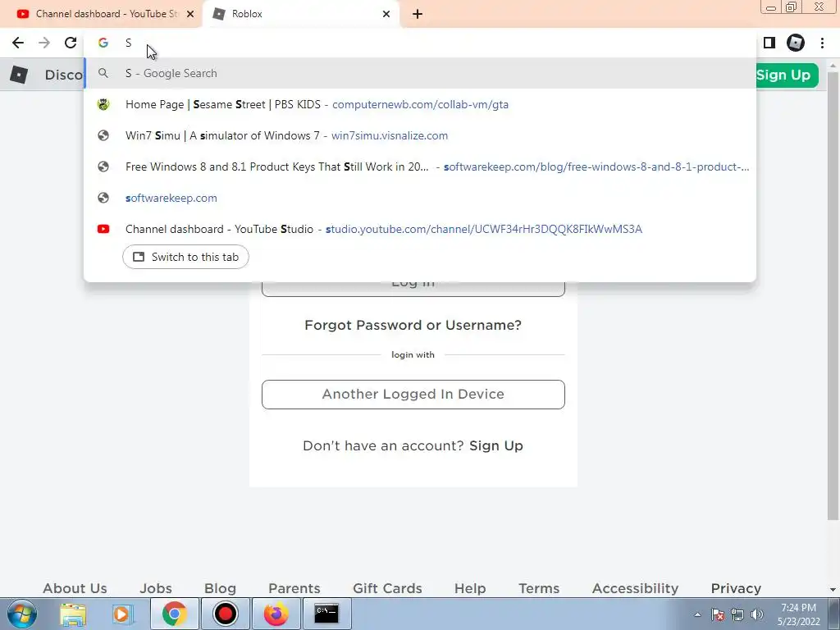The height and width of the screenshot is (630, 840).
Task: Click the page vertical scrollbar
Action: 833,294
